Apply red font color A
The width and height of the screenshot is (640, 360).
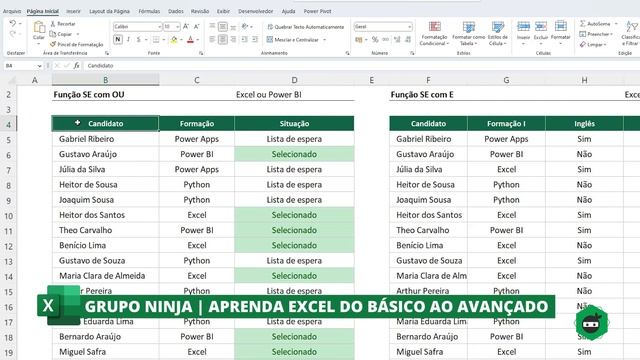[190, 40]
